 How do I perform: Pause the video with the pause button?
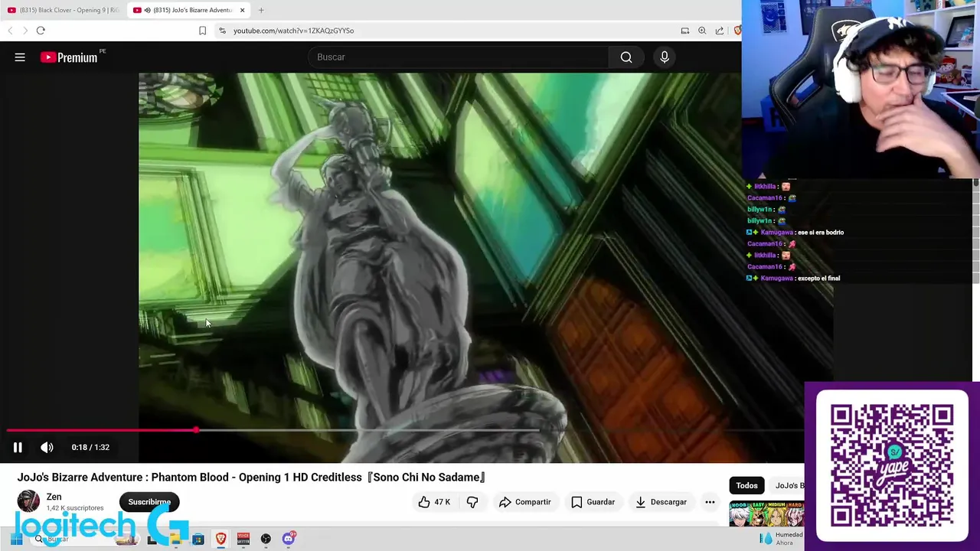pos(18,448)
